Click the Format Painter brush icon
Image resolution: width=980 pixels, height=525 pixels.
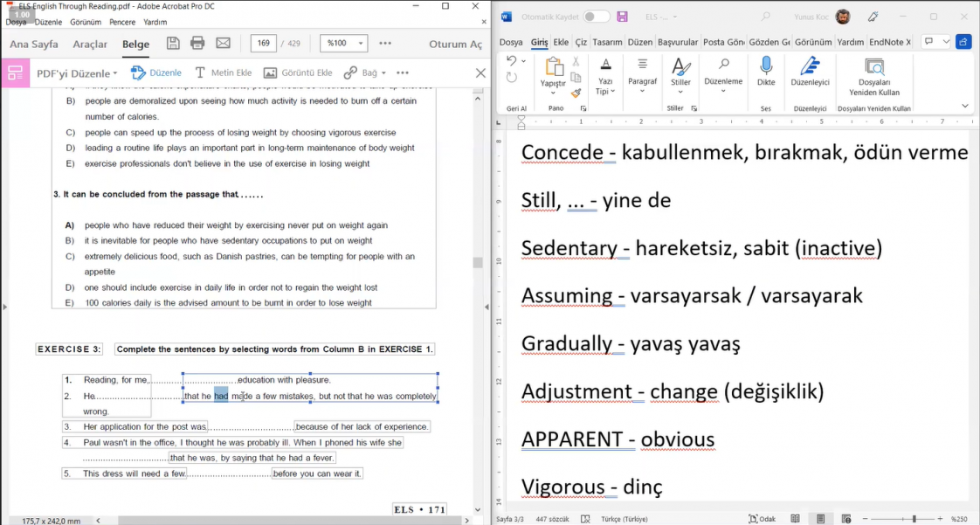pos(576,93)
